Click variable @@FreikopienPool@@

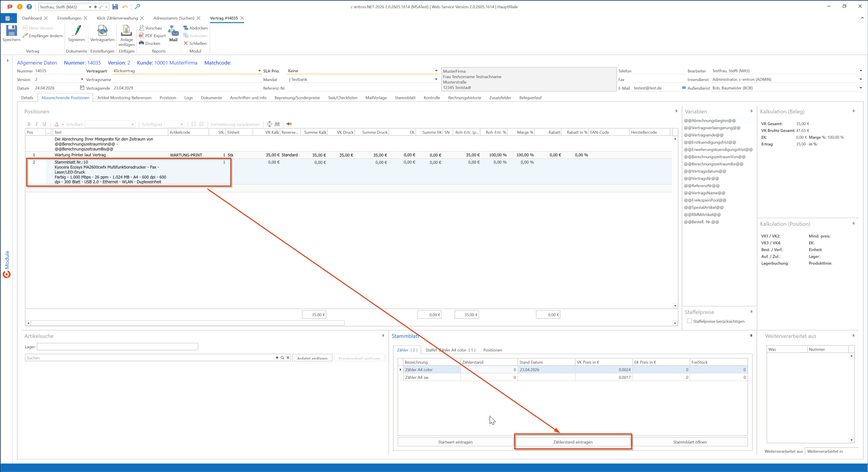click(705, 200)
